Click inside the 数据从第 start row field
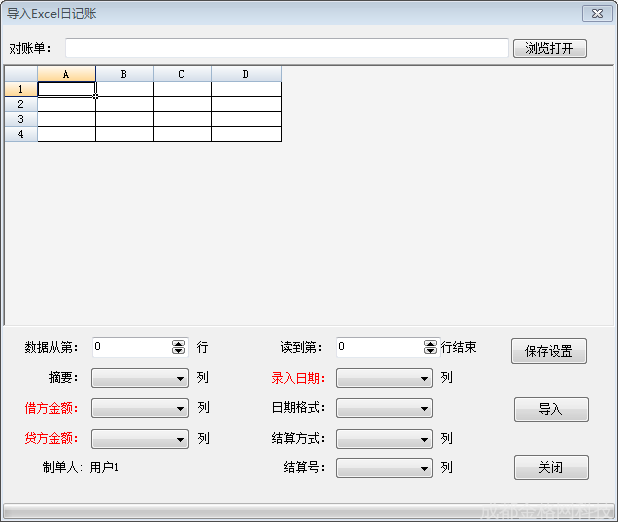 tap(130, 347)
